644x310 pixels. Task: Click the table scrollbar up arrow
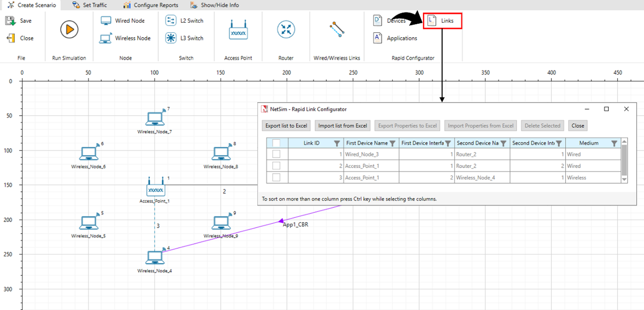coord(625,142)
